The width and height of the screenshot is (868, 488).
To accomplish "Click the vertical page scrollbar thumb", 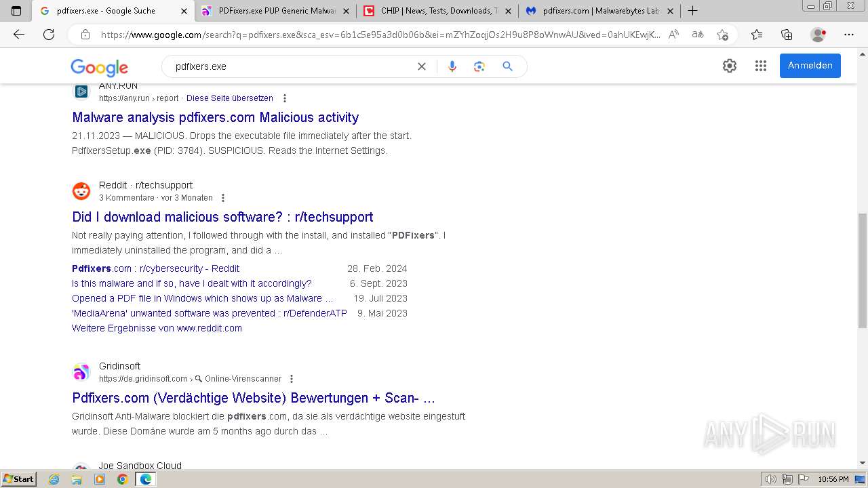I will point(863,270).
